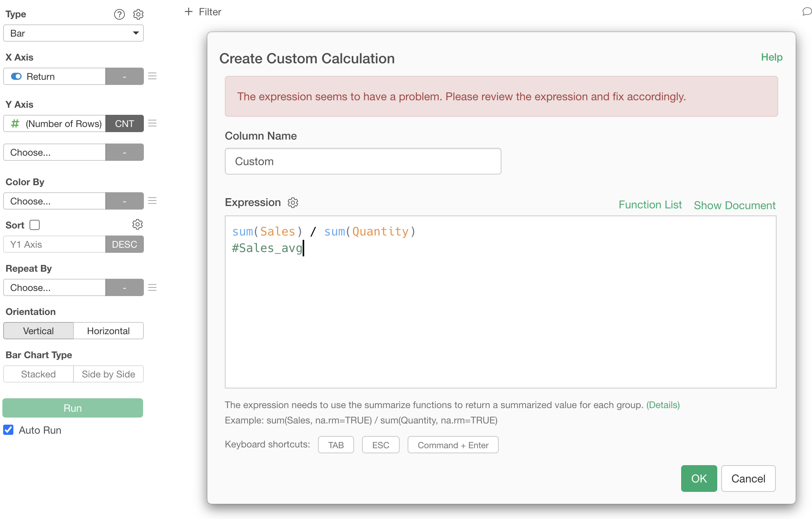Click Show Document link

735,205
